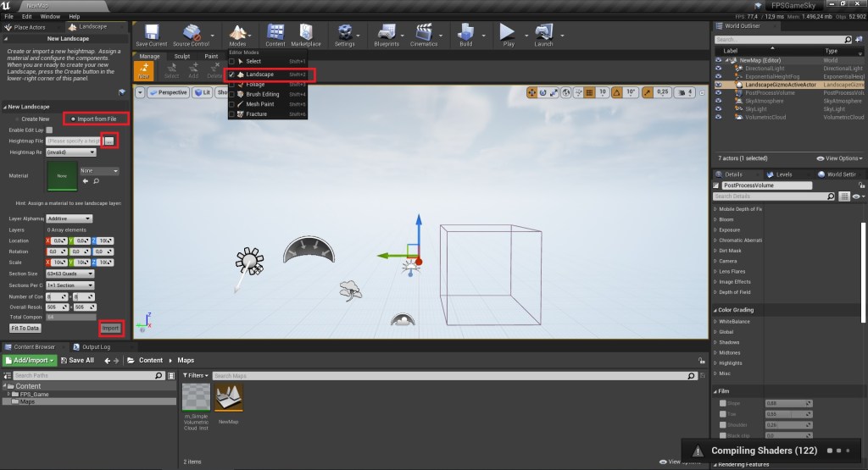Open the Cinematics toolbar icon
Viewport: 868px width, 470px height.
pos(423,34)
